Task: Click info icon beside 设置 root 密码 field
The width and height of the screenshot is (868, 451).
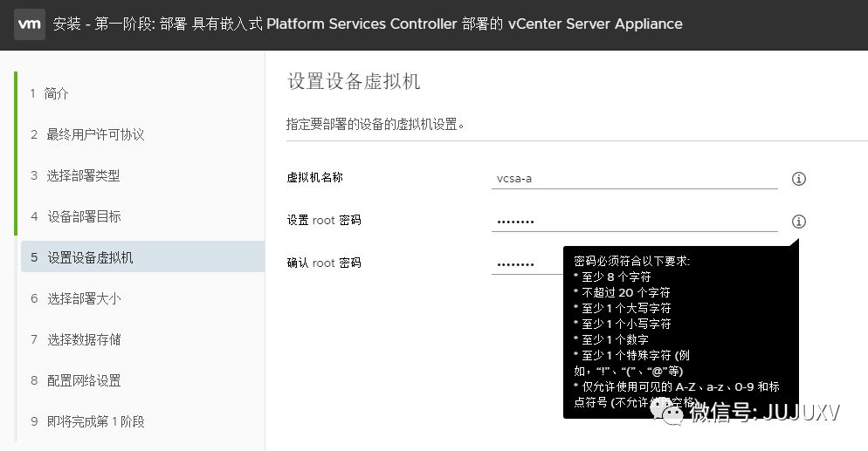Action: point(798,221)
